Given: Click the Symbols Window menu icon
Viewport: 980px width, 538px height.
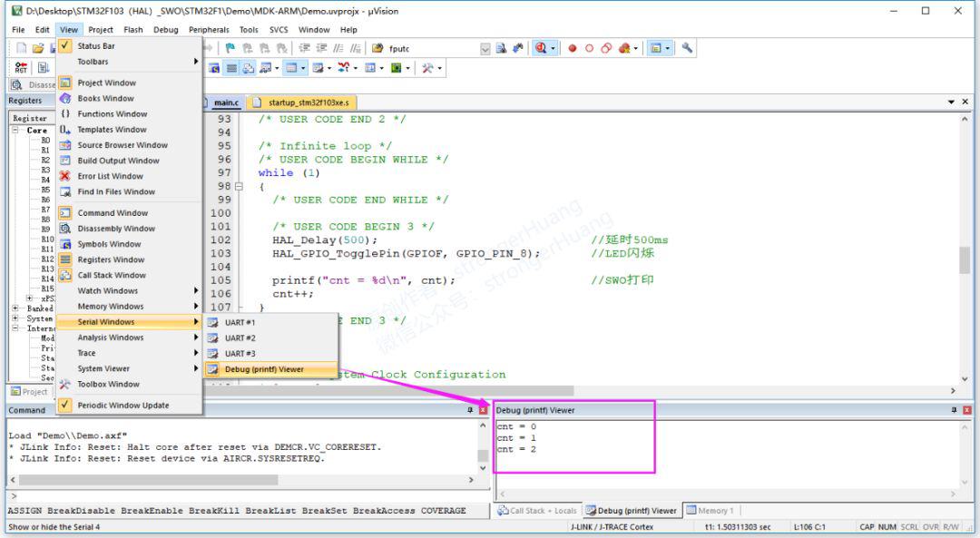Looking at the screenshot, I should coord(65,244).
